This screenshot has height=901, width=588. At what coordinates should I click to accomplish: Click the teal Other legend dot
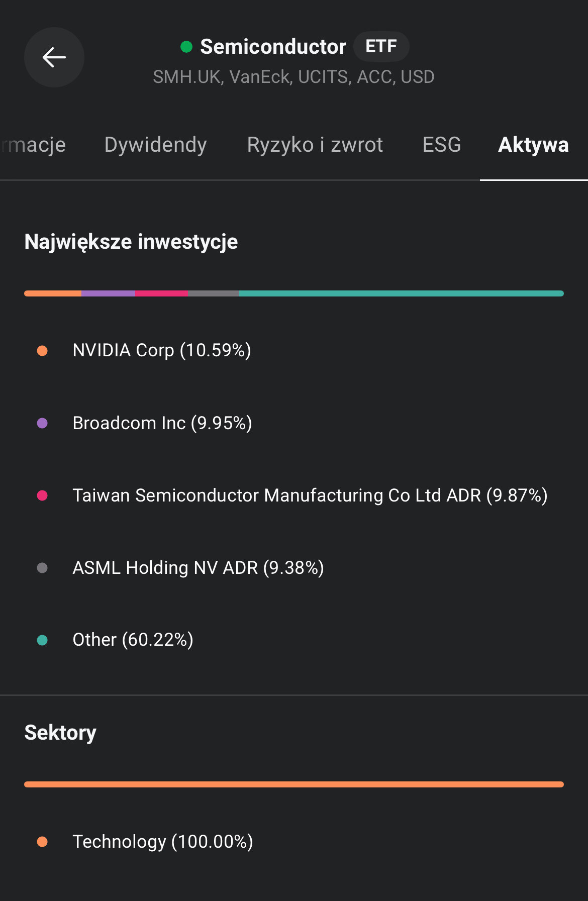(x=42, y=640)
